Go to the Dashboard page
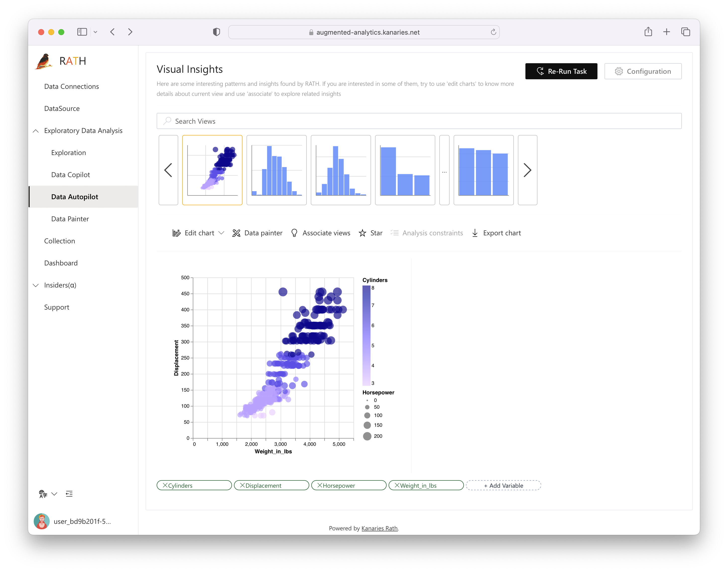 pyautogui.click(x=61, y=263)
